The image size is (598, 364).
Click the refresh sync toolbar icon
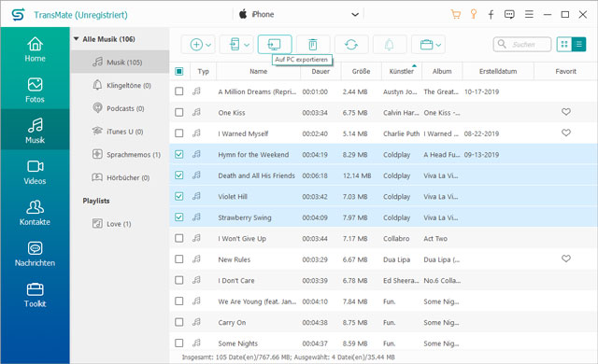click(x=351, y=45)
